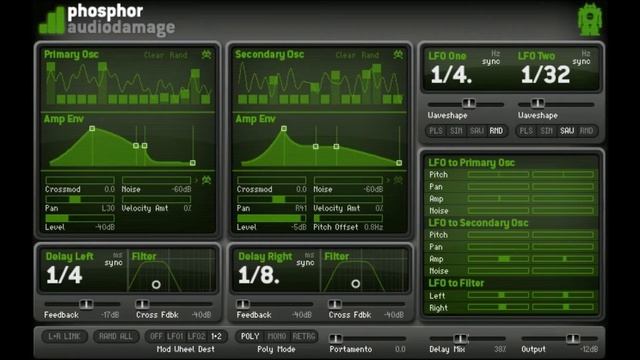Set Mod Wheel Dest to LFO2
This screenshot has width=640, height=360.
coord(196,337)
